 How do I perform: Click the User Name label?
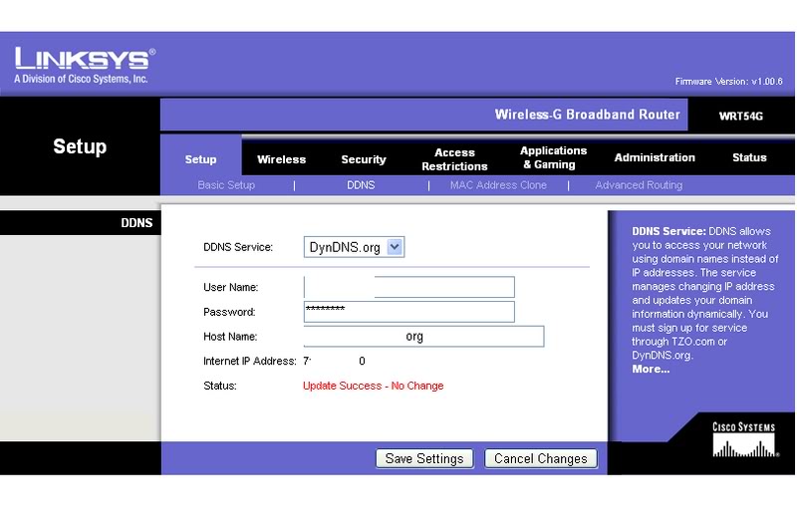point(231,288)
